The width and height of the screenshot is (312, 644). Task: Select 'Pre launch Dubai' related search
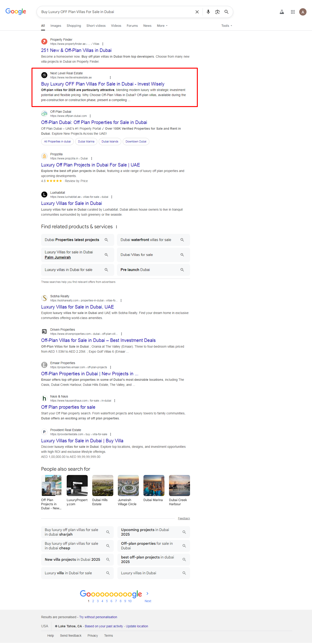tap(153, 270)
